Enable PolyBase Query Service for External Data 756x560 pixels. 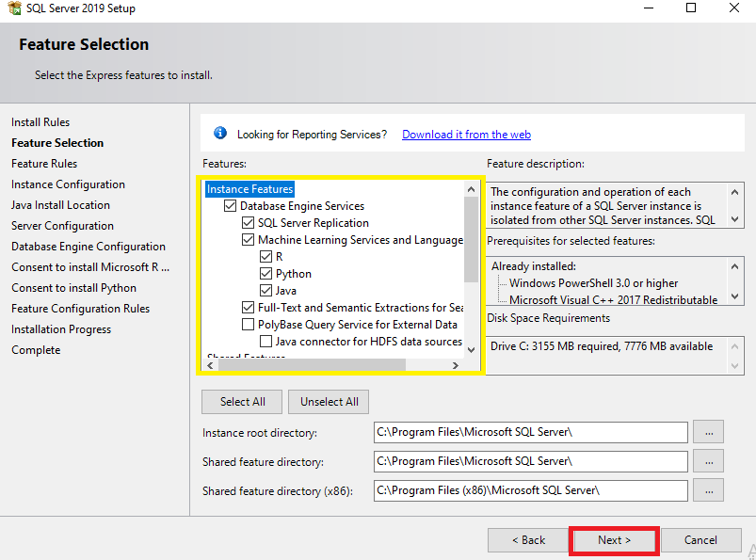coord(248,325)
